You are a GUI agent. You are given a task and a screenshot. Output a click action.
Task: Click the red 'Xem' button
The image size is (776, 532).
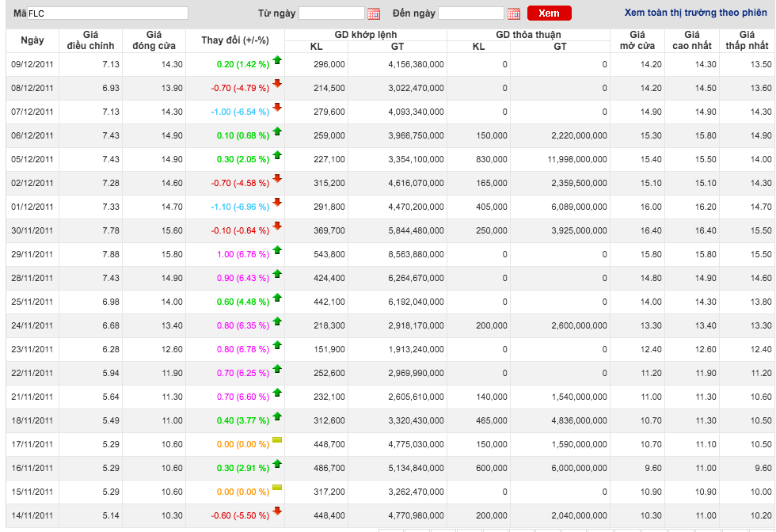(550, 13)
